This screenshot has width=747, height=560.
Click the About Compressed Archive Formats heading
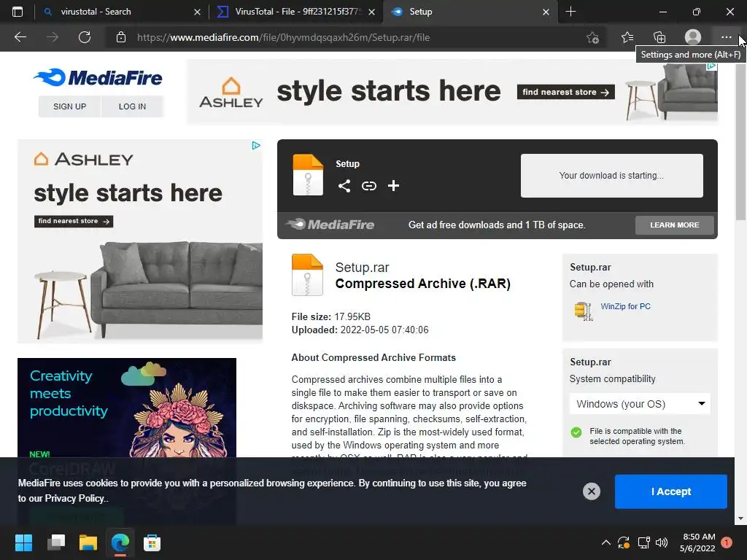tap(373, 357)
